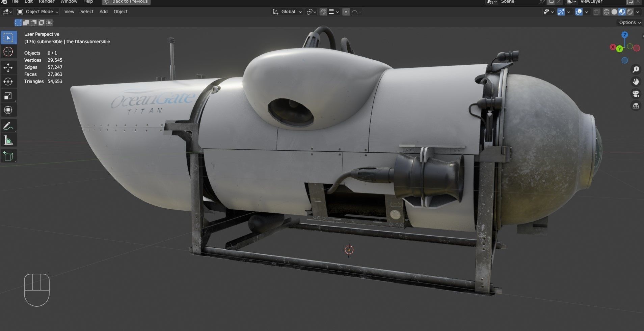Switch perspective/orthographic with grid icon

tap(636, 106)
